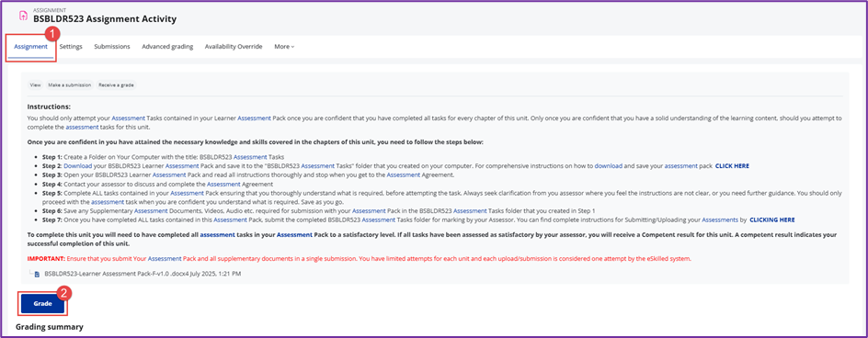Image resolution: width=868 pixels, height=338 pixels.
Task: Click the BSBLDR523 Assignment Activity title
Action: 105,18
